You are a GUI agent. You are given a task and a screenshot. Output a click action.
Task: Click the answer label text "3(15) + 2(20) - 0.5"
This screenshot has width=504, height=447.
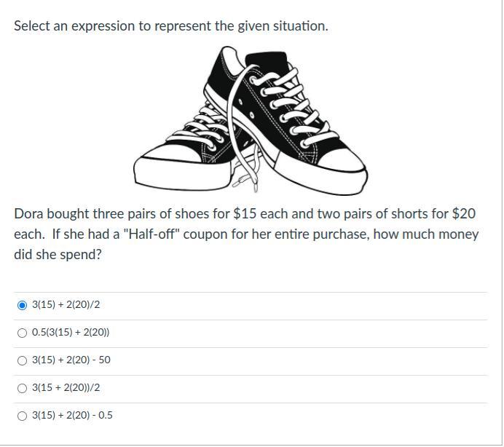point(72,416)
